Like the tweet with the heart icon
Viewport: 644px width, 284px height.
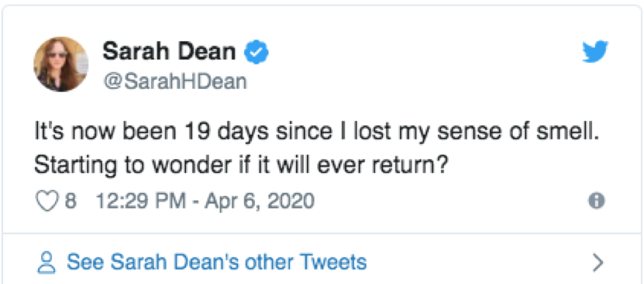[46, 201]
